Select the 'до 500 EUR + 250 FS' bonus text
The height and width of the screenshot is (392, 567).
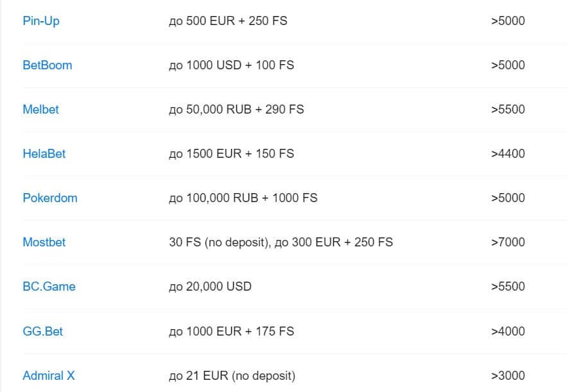pyautogui.click(x=228, y=21)
